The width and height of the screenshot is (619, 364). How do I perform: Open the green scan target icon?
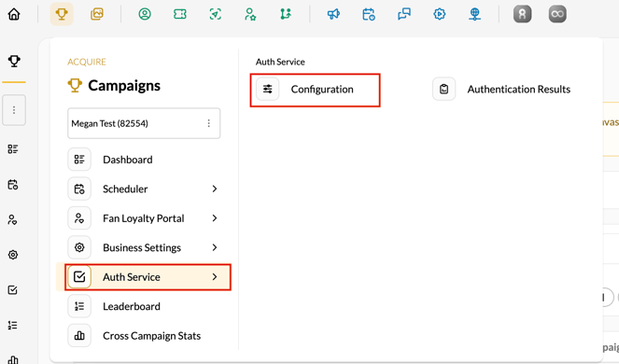point(216,14)
